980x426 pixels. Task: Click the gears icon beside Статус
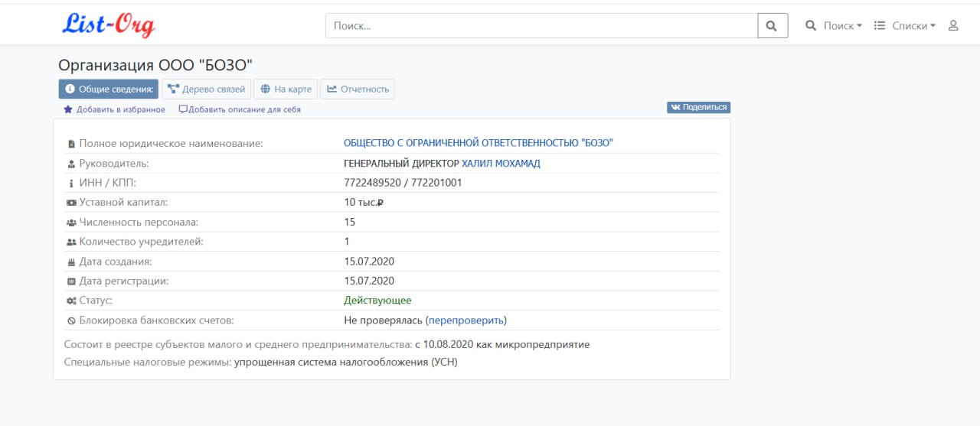pyautogui.click(x=71, y=301)
